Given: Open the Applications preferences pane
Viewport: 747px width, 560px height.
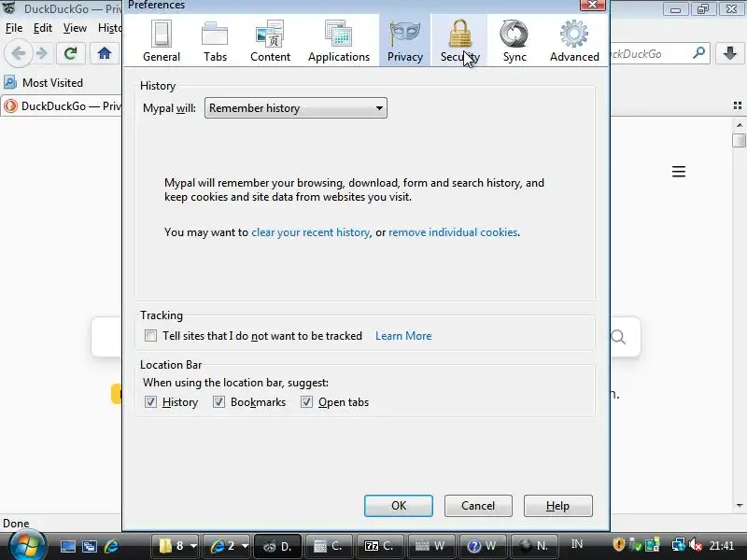Looking at the screenshot, I should 339,41.
